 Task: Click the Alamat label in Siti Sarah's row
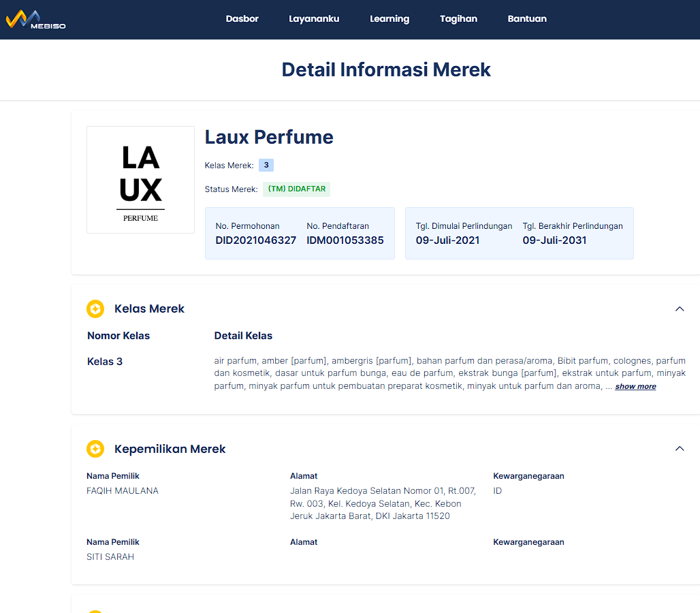(x=304, y=542)
